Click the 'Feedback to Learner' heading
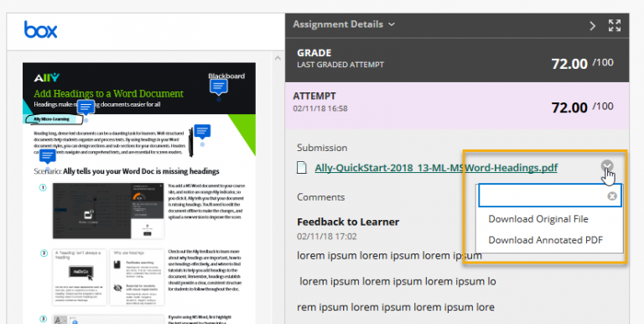Viewport: 644px width, 324px height. (x=348, y=222)
